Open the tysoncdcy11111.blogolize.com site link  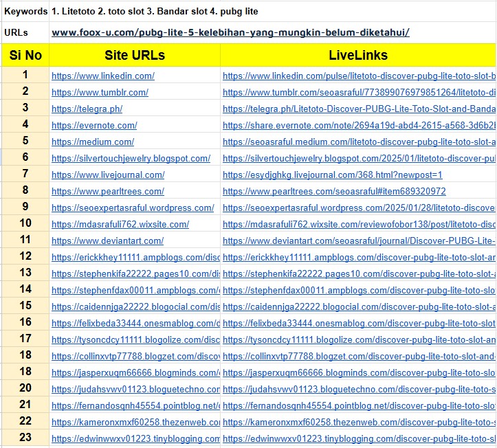pos(135,339)
